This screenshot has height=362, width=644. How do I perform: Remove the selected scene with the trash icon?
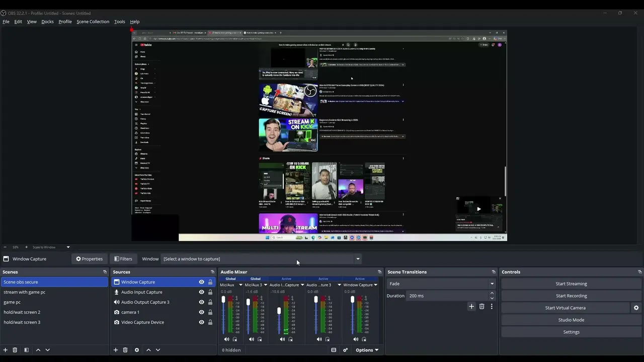tap(15, 350)
